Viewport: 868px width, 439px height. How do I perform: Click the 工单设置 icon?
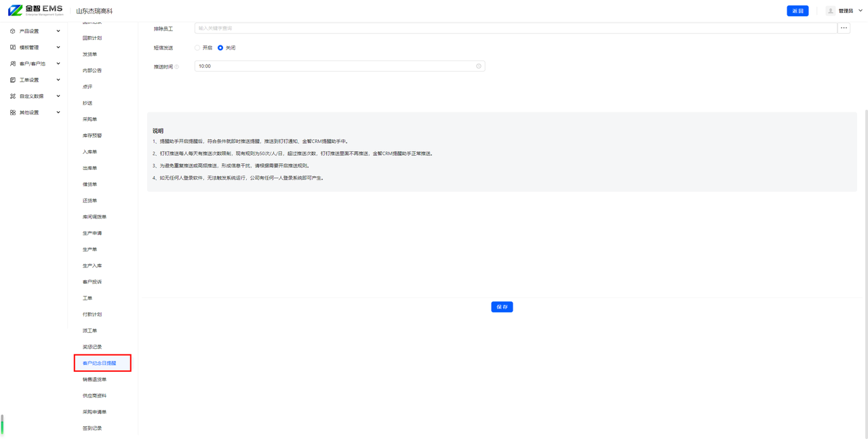(13, 80)
